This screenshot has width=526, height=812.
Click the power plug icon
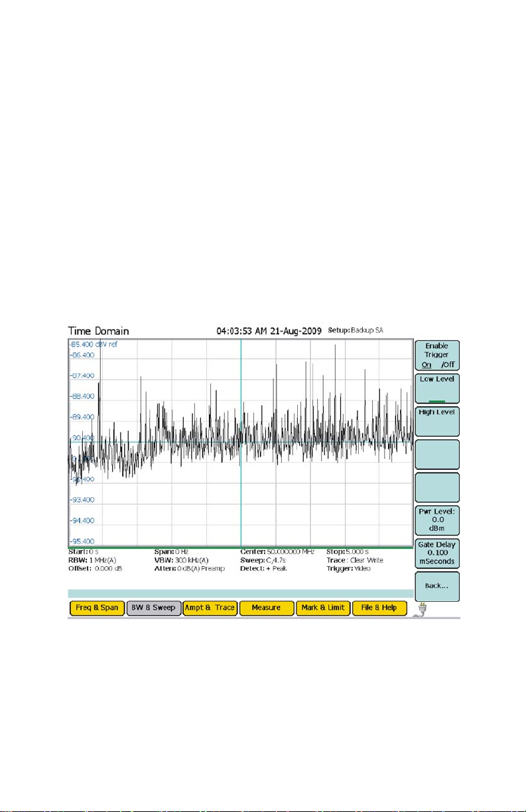421,609
